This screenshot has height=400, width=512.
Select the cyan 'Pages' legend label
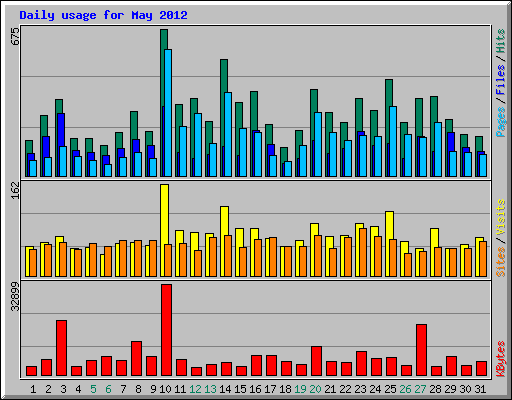click(501, 122)
